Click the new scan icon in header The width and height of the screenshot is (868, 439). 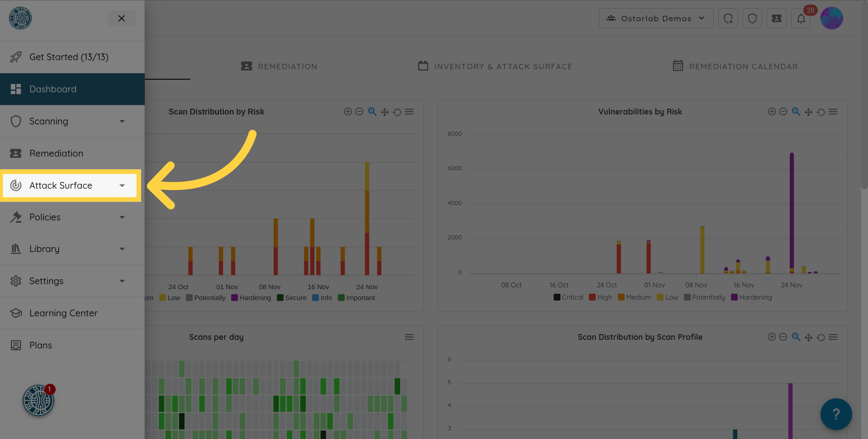coord(728,19)
